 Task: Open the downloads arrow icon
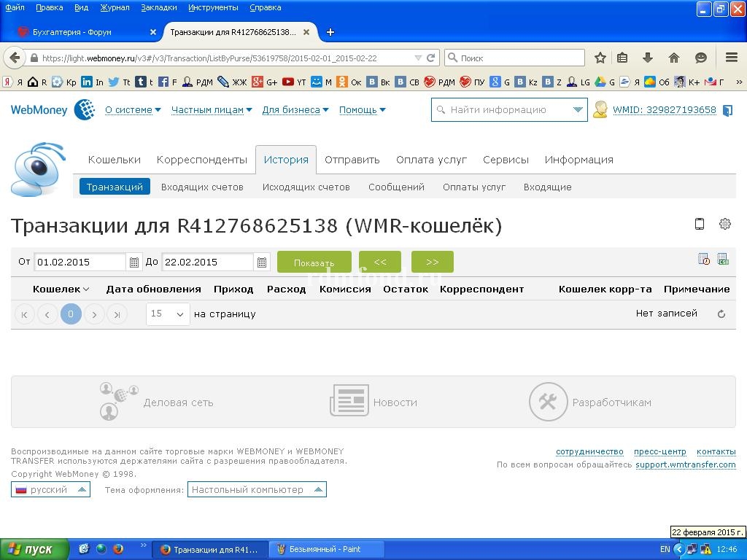[648, 58]
